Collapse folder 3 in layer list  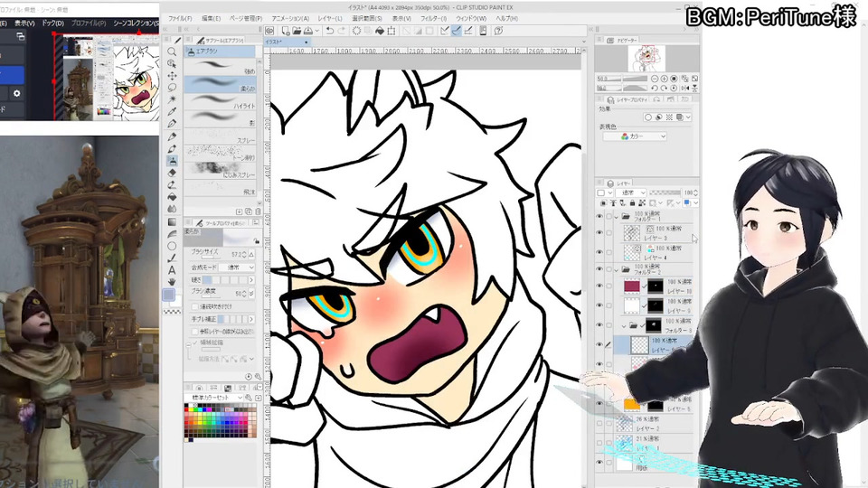coord(624,326)
